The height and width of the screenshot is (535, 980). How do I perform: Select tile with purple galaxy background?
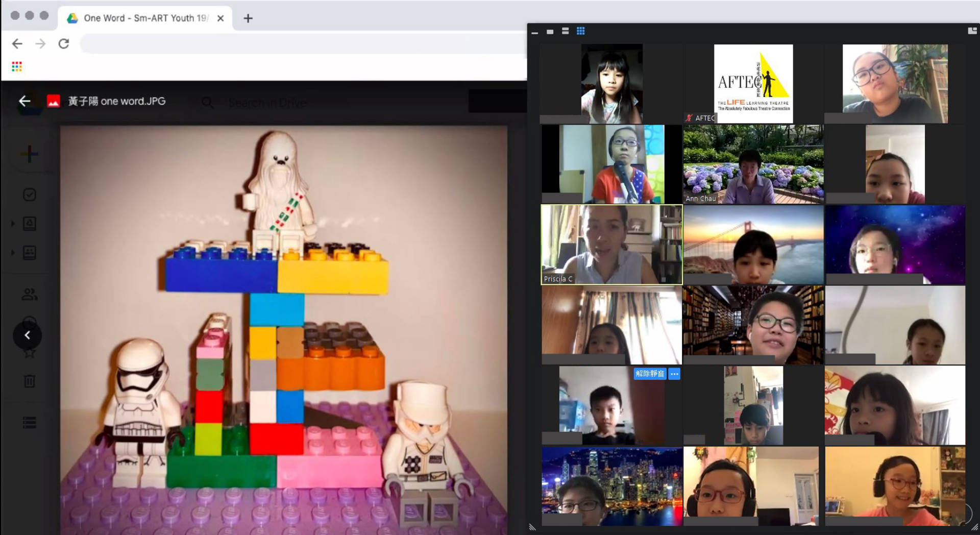point(895,245)
